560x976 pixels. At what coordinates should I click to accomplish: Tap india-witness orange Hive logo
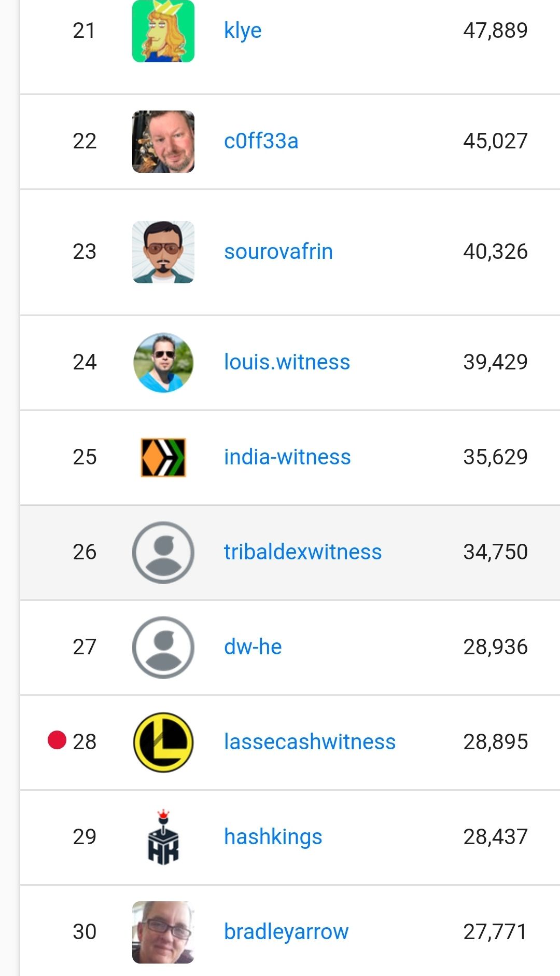tap(163, 458)
